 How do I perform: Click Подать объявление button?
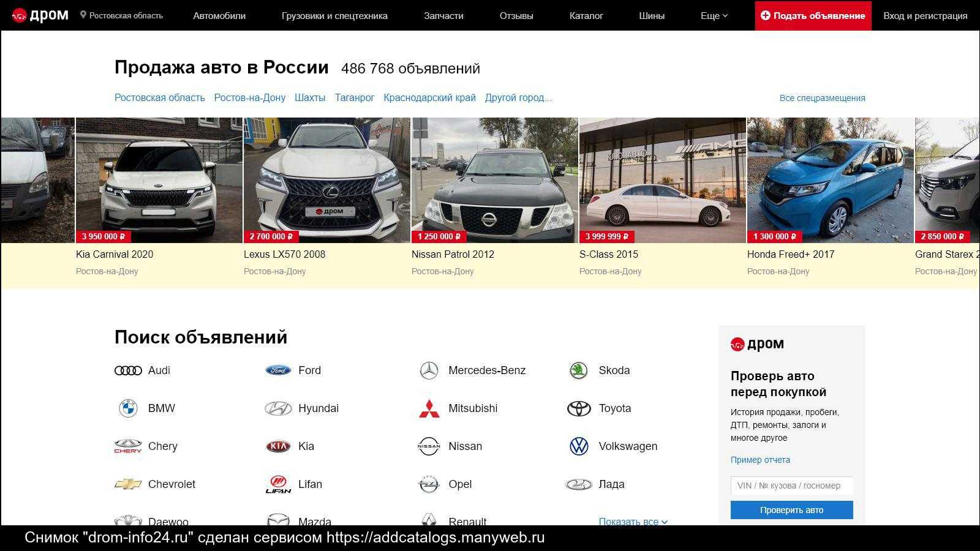point(813,15)
